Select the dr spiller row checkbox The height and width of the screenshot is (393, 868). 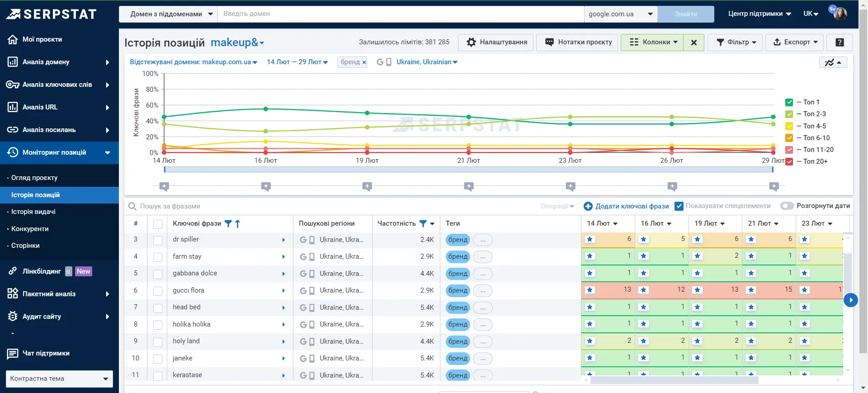(158, 240)
